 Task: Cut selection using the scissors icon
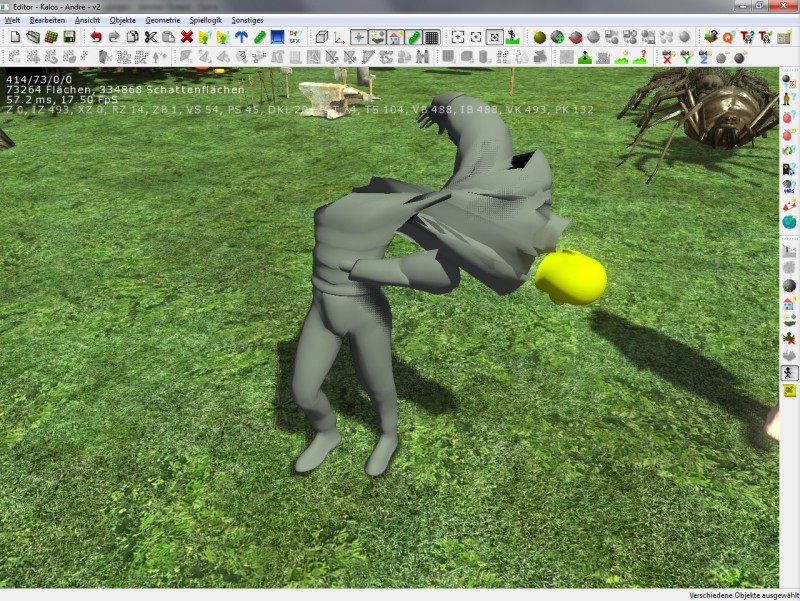150,37
